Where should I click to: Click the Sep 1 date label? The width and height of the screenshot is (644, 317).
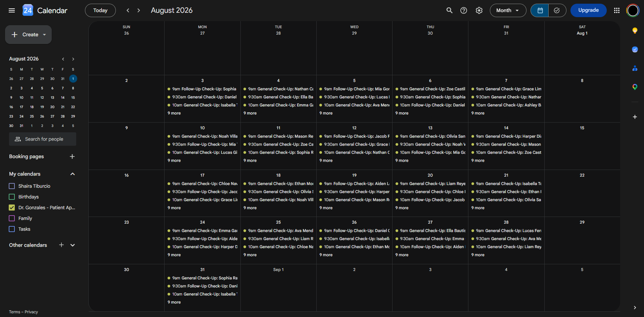pyautogui.click(x=278, y=270)
